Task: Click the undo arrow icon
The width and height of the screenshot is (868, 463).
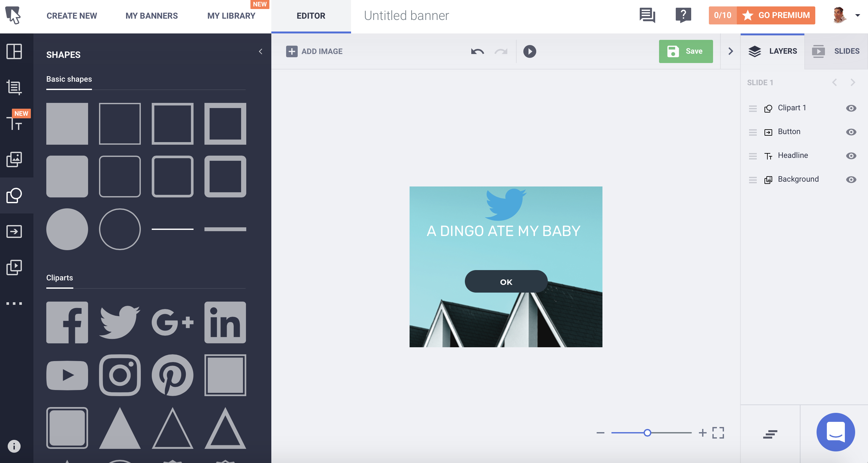Action: pos(477,51)
